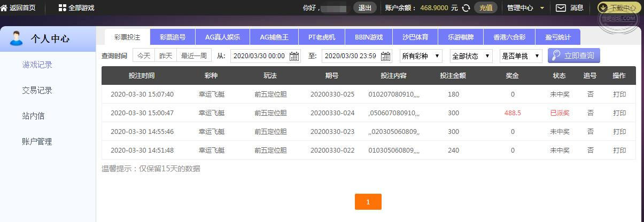Viewport: 644px width, 222px height.
Task: Click the 退出 logout button
Action: point(365,8)
